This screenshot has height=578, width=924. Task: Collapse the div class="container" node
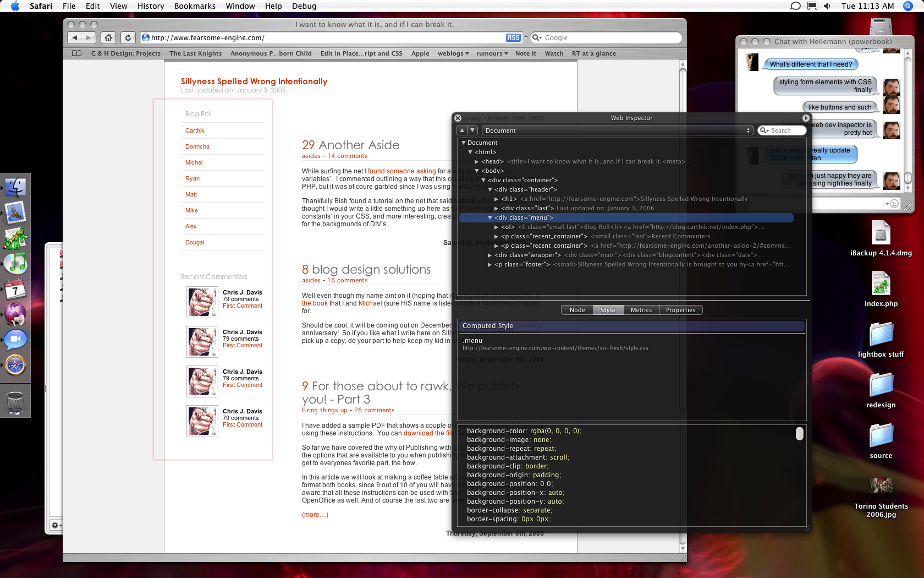point(483,180)
